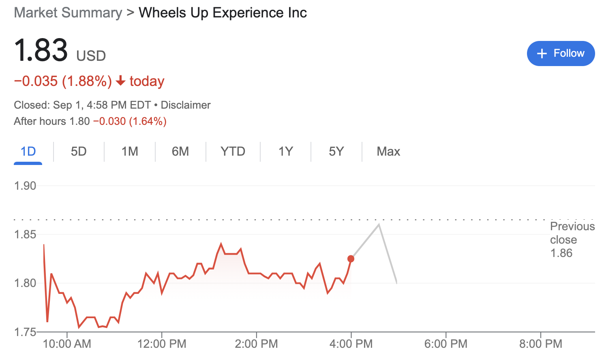This screenshot has width=604, height=364.
Task: Click the Previous close 1.86 label
Action: 572,239
